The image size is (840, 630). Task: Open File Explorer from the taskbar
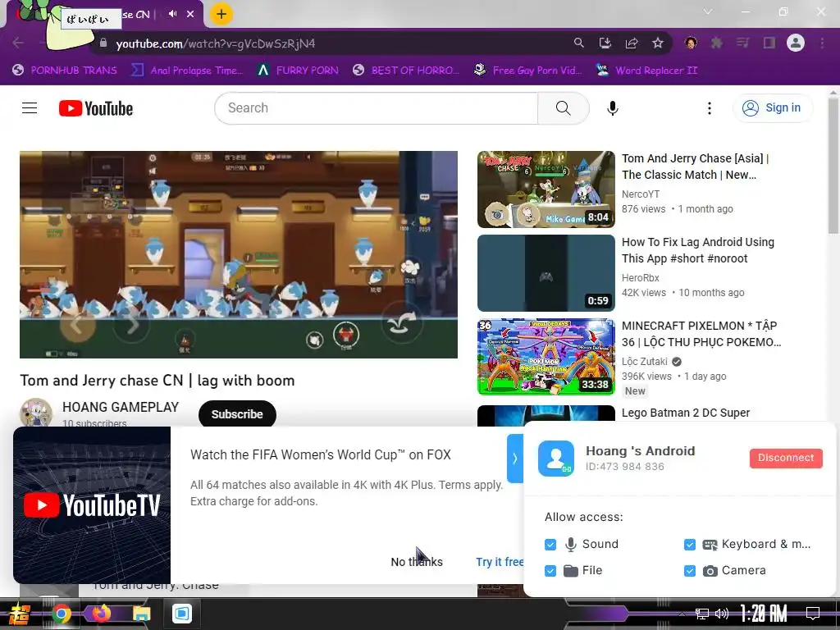(141, 614)
